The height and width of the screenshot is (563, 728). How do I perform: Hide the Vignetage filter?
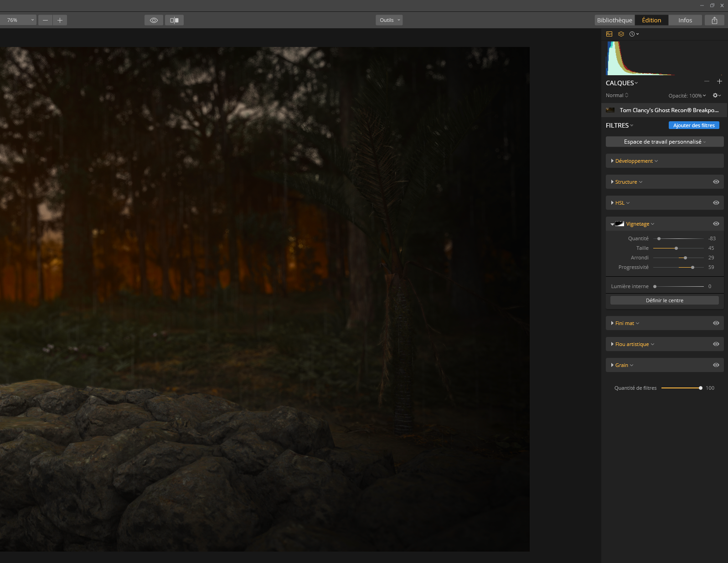[x=716, y=224]
